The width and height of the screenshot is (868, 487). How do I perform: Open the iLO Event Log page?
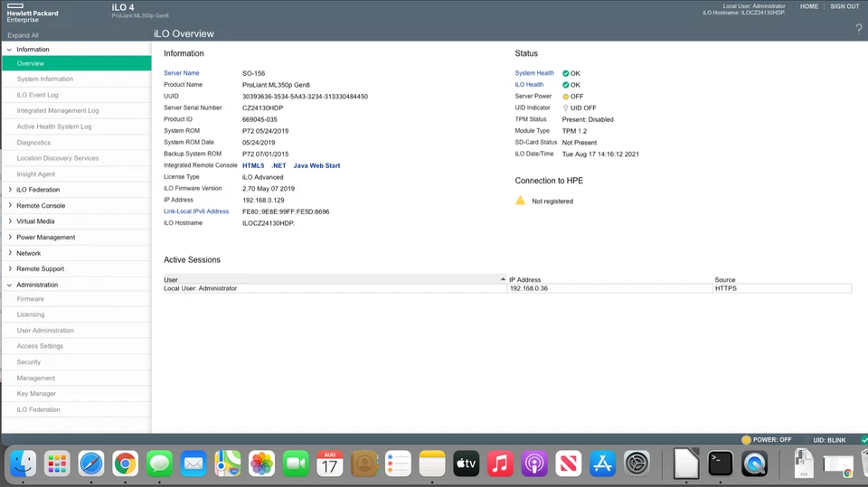click(37, 95)
